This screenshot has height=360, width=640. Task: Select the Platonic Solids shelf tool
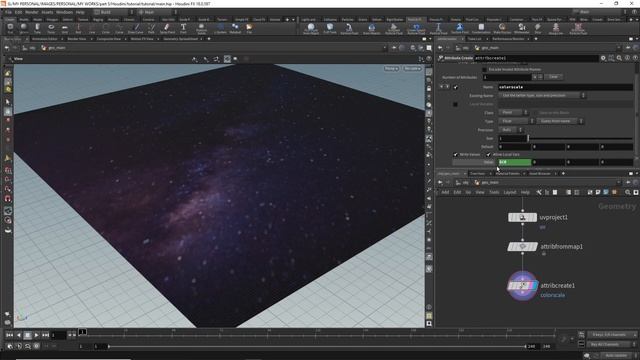tap(201, 28)
